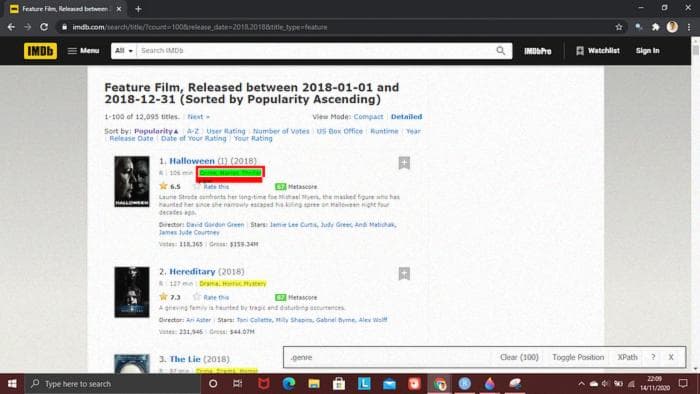This screenshot has width=700, height=394.
Task: Add Hereditary to watchlist with bookmark icon
Action: coord(404,274)
